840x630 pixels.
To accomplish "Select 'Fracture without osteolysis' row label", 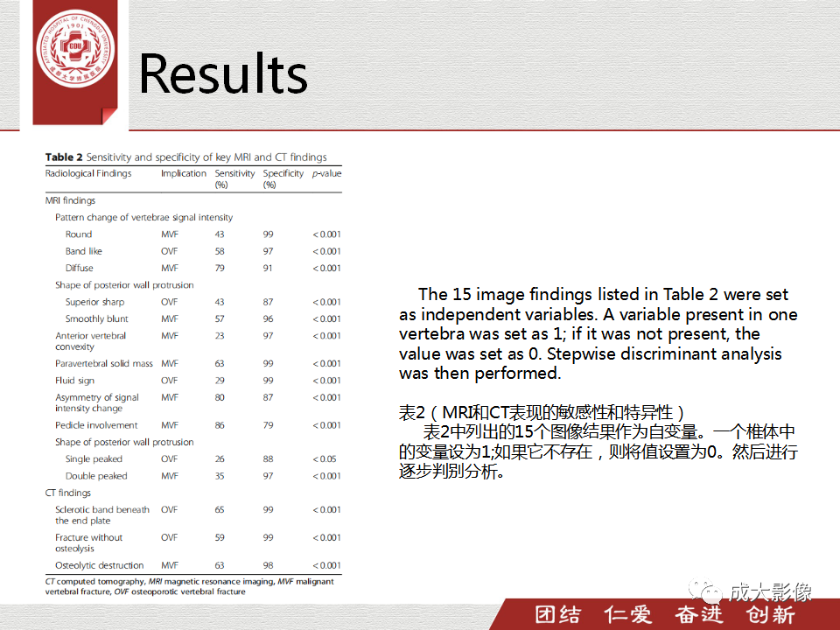I will pos(89,542).
